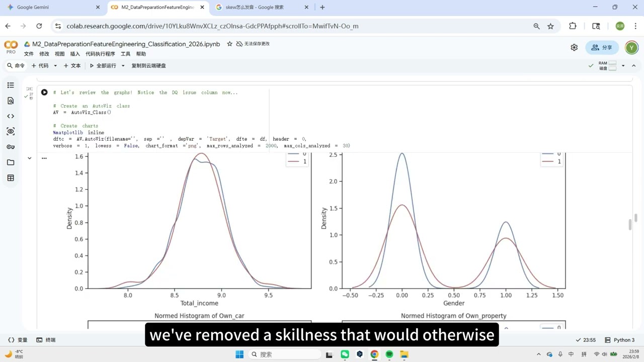Image resolution: width=644 pixels, height=362 pixels.
Task: Reload the page
Action: [39, 26]
